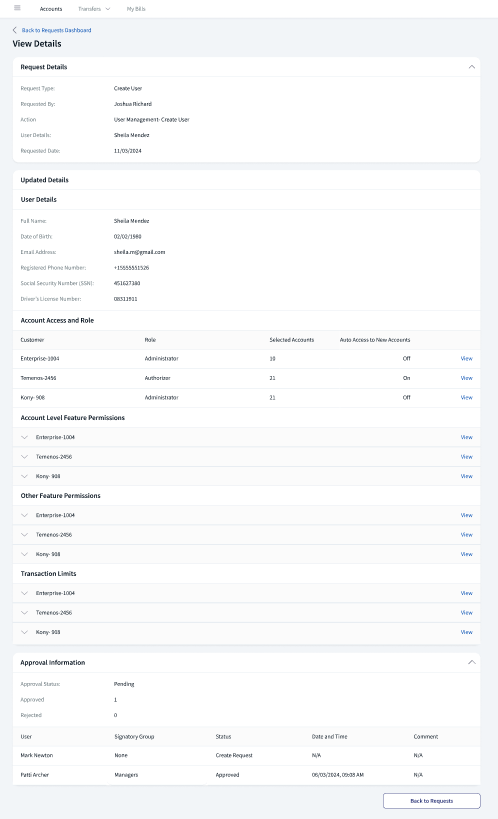
Task: Expand Kony-908 under Other Feature Permissions
Action: (24, 554)
